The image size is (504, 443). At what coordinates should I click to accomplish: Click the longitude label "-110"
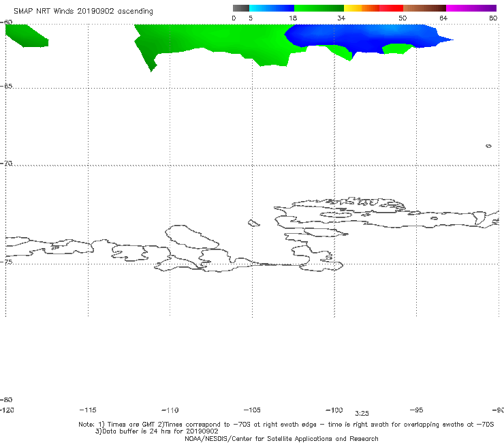tap(170, 410)
